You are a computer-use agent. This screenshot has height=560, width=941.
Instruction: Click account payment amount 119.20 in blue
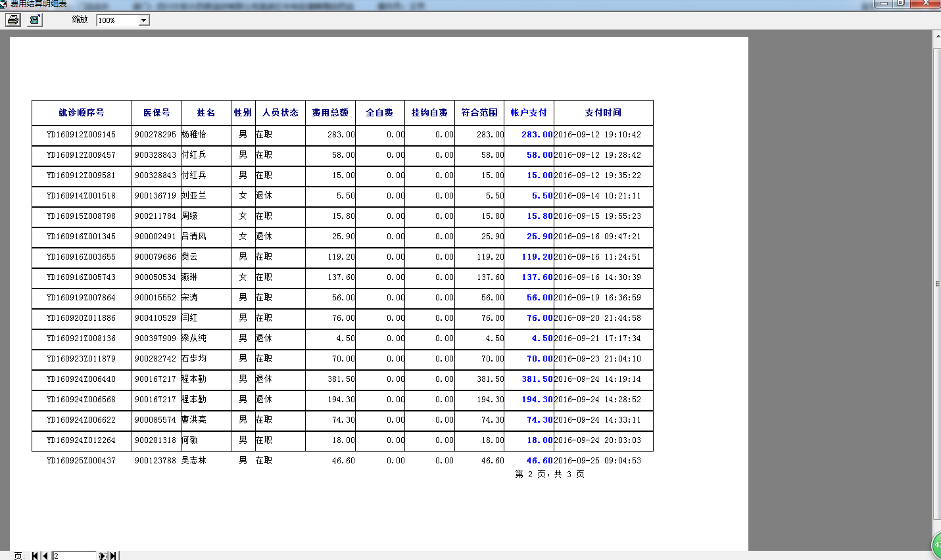pyautogui.click(x=537, y=257)
